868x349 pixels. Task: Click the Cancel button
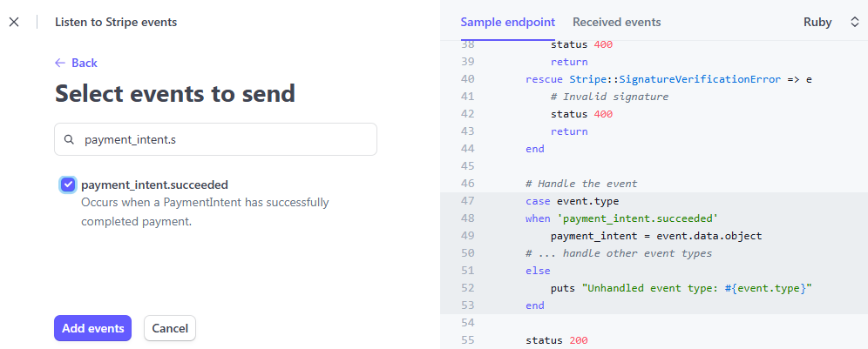coord(170,328)
